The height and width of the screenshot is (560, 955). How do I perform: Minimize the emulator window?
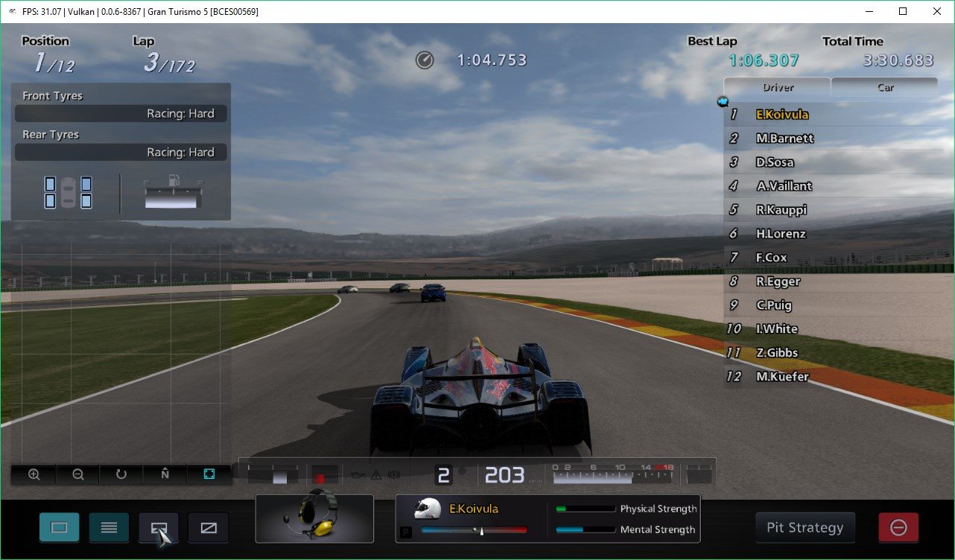[869, 11]
